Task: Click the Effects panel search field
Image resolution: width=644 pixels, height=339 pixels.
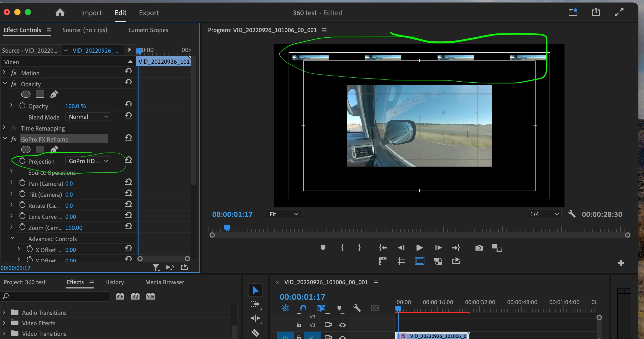Action: tap(55, 296)
